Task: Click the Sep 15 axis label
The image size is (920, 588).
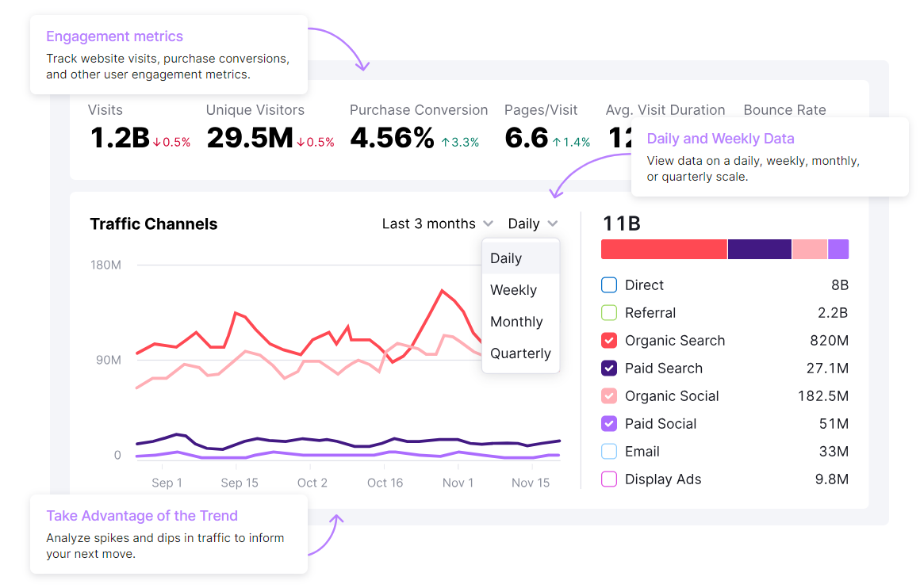Action: [240, 483]
